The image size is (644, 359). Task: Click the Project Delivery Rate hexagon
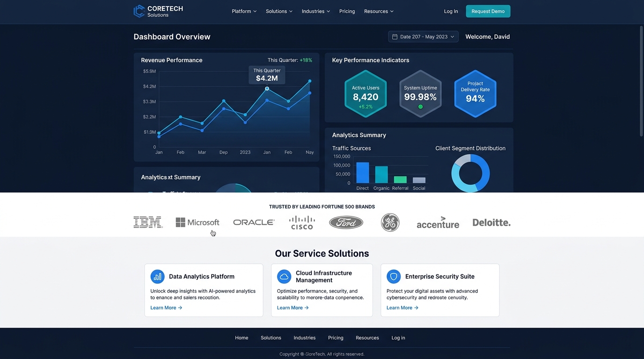pos(475,93)
